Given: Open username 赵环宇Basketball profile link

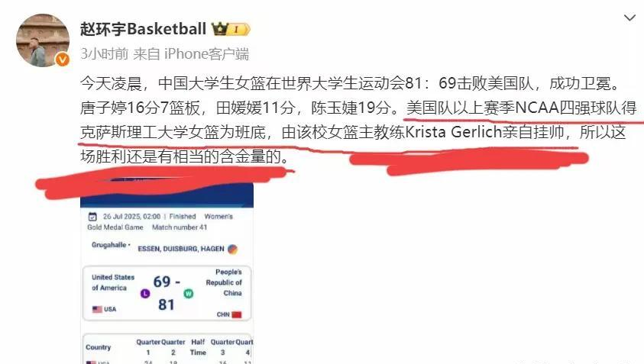Looking at the screenshot, I should (x=144, y=29).
